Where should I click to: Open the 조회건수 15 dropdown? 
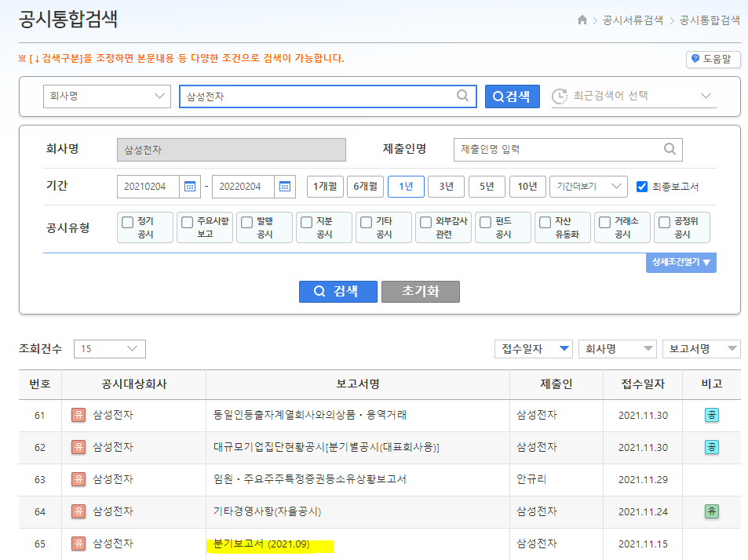click(110, 349)
